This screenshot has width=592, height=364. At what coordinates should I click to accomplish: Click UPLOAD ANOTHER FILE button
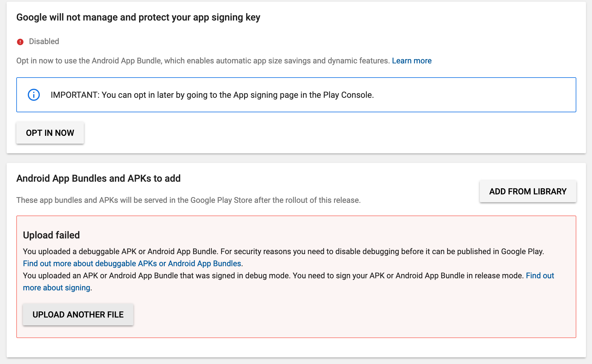(x=78, y=315)
